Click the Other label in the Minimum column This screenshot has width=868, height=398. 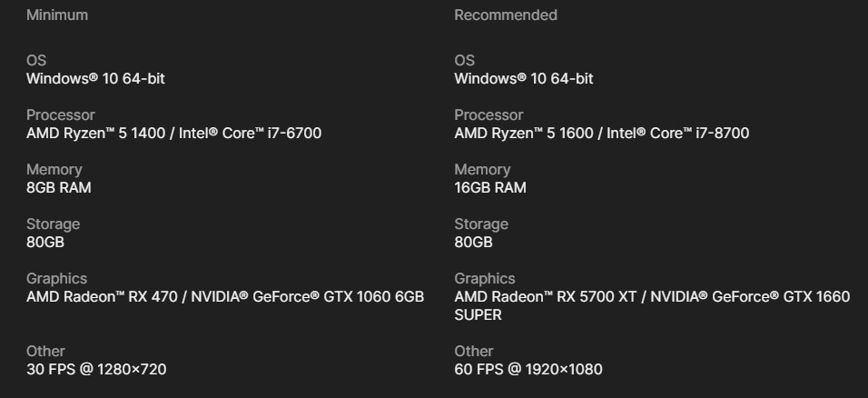pos(45,352)
